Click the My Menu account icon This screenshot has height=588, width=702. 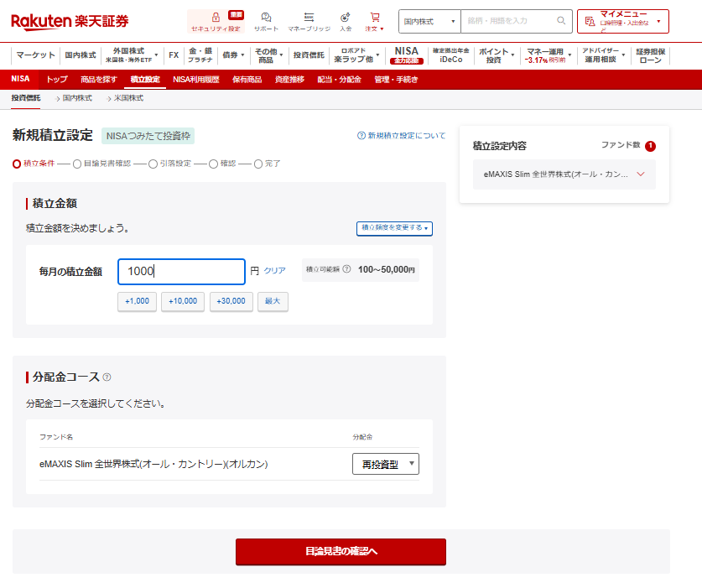pyautogui.click(x=590, y=22)
